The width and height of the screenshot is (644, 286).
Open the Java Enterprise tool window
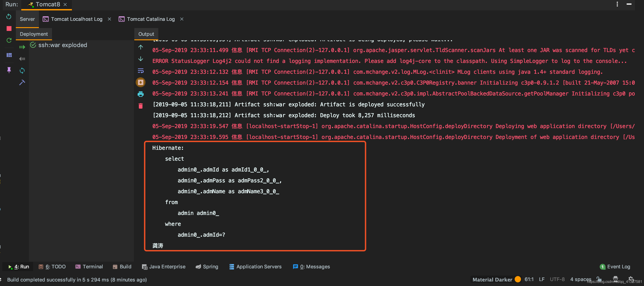click(x=164, y=267)
